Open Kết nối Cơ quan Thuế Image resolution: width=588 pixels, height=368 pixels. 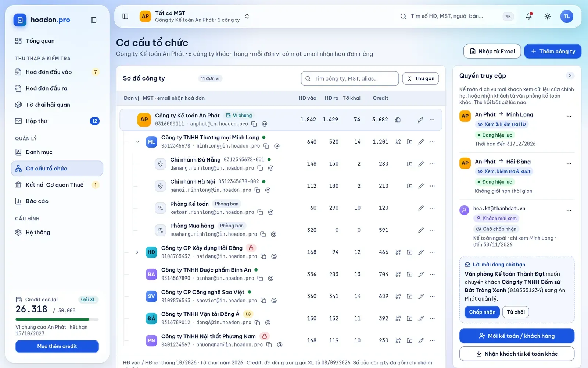pos(57,185)
